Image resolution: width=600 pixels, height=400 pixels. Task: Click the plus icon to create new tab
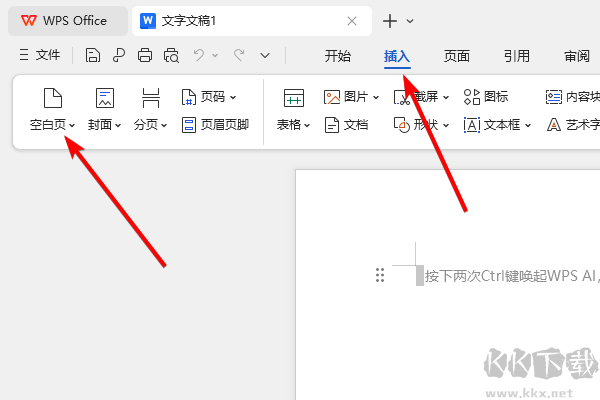click(390, 21)
